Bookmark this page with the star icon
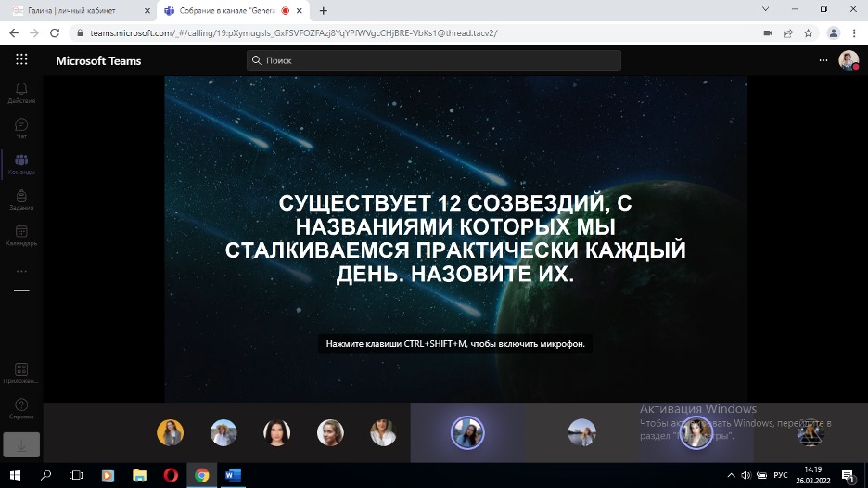This screenshot has width=868, height=488. point(808,32)
